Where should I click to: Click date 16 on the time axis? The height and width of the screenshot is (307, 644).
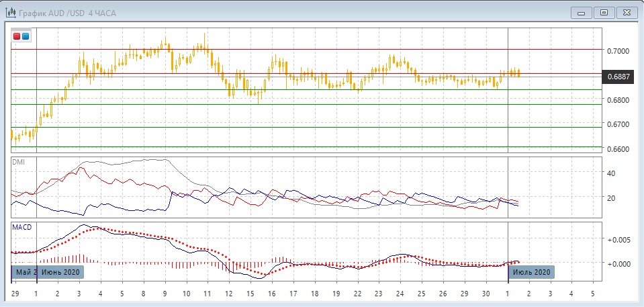[272, 294]
